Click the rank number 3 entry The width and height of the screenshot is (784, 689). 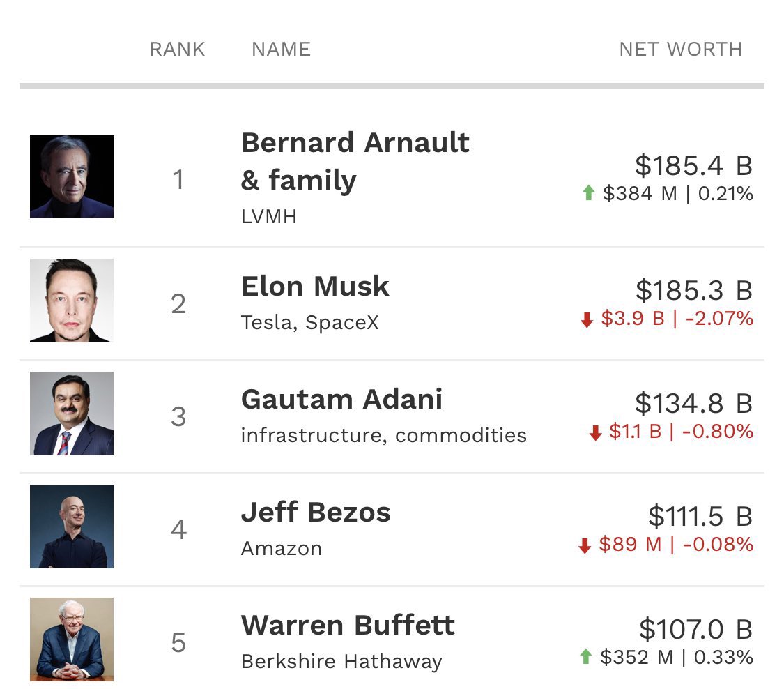(178, 417)
